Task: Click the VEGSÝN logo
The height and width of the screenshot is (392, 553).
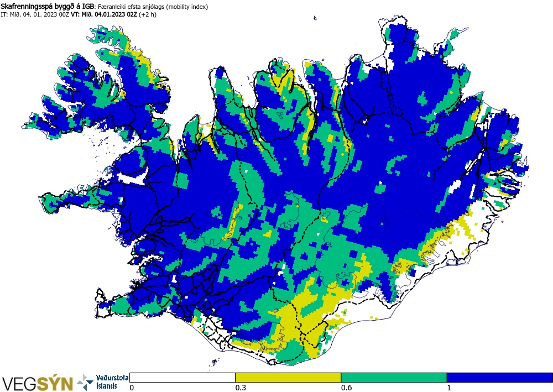Action: tap(38, 384)
